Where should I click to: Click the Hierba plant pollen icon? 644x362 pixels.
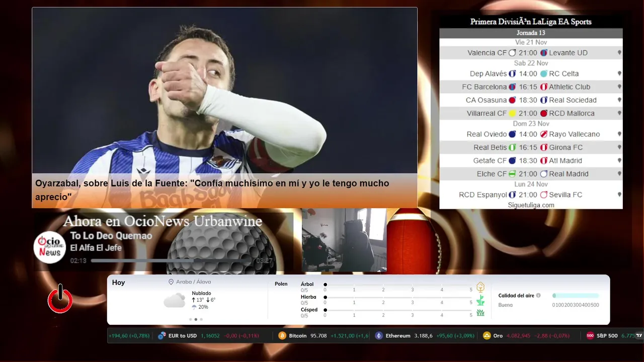coord(480,300)
